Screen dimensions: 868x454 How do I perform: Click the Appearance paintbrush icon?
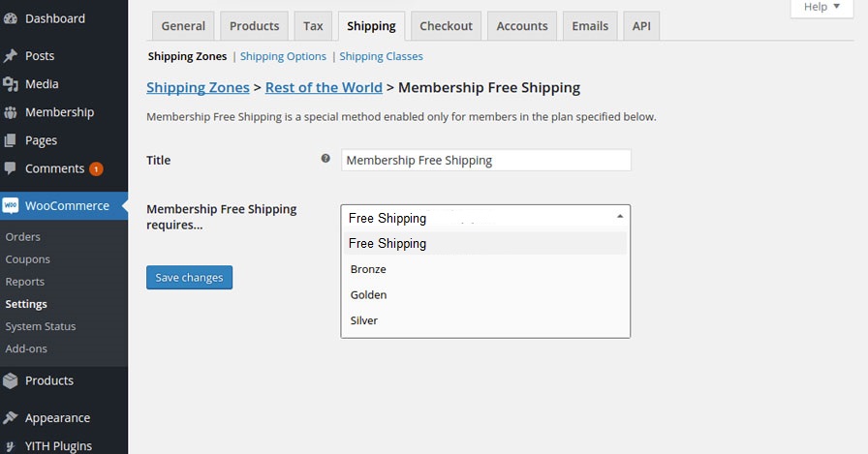[x=11, y=417]
